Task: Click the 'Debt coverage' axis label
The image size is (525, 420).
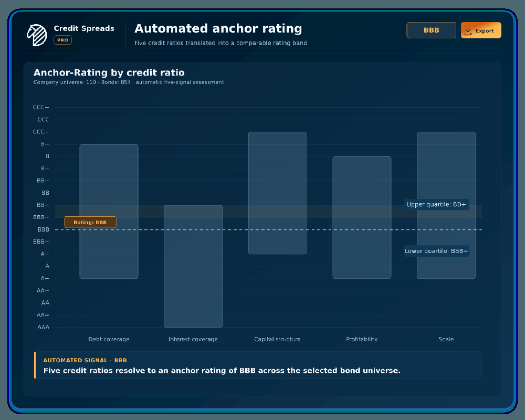Action: (109, 339)
